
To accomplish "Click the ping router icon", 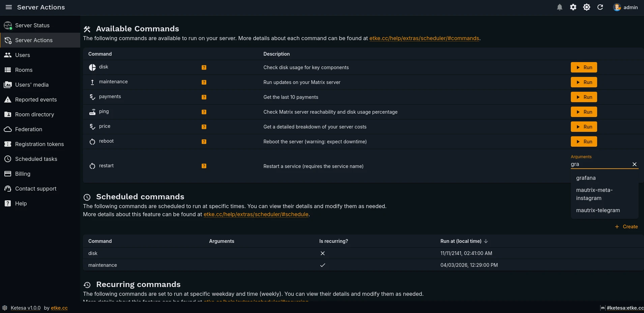I will (x=92, y=112).
